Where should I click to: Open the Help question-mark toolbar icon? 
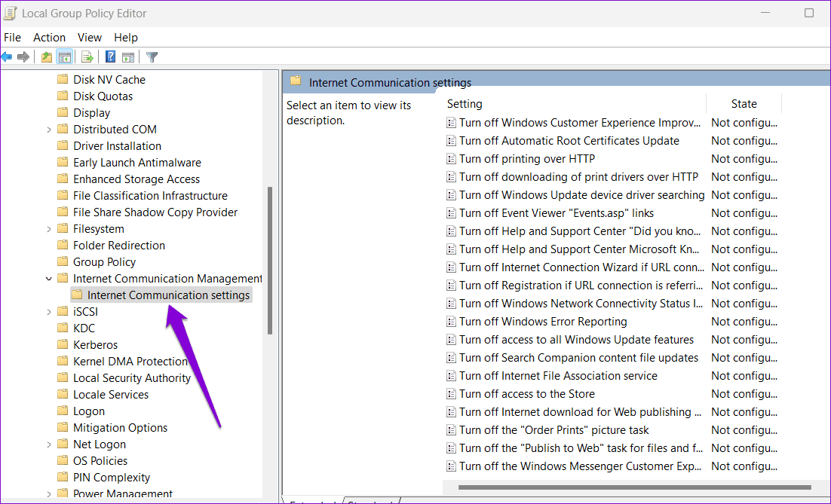110,57
